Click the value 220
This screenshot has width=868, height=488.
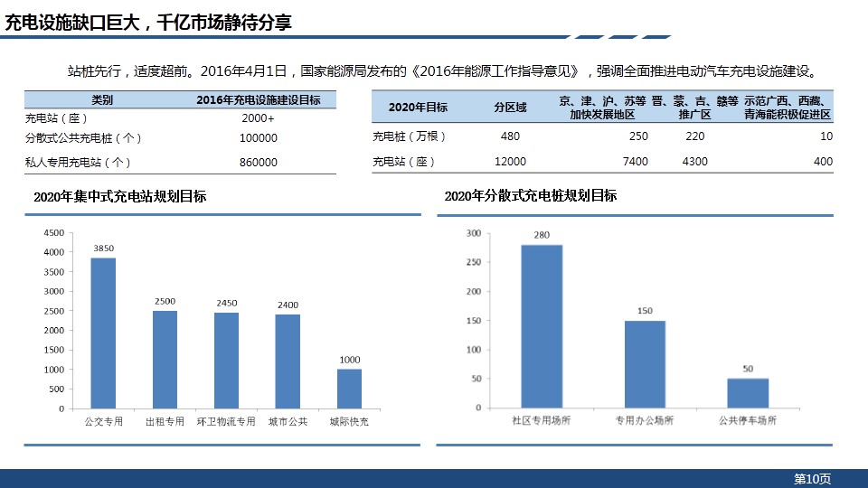(x=694, y=136)
